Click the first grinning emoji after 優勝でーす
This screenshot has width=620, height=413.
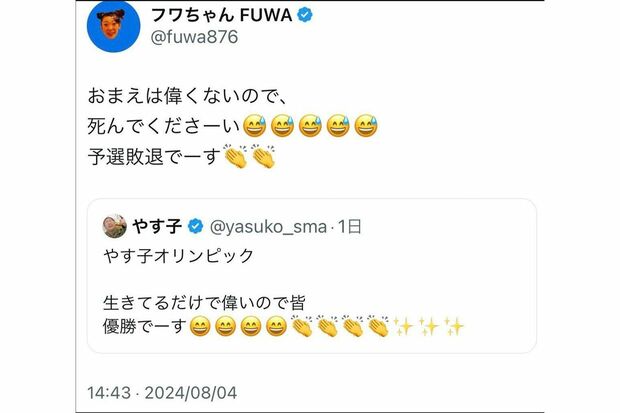[199, 326]
